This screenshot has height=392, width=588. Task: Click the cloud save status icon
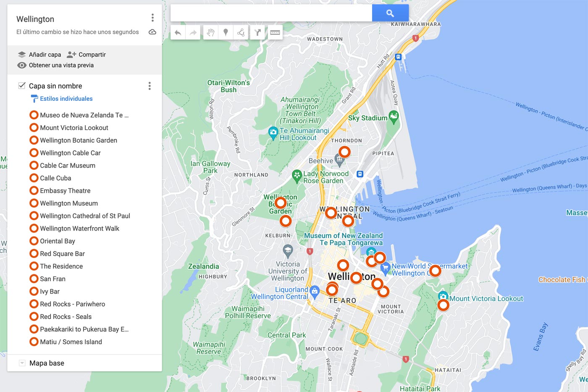pos(152,32)
